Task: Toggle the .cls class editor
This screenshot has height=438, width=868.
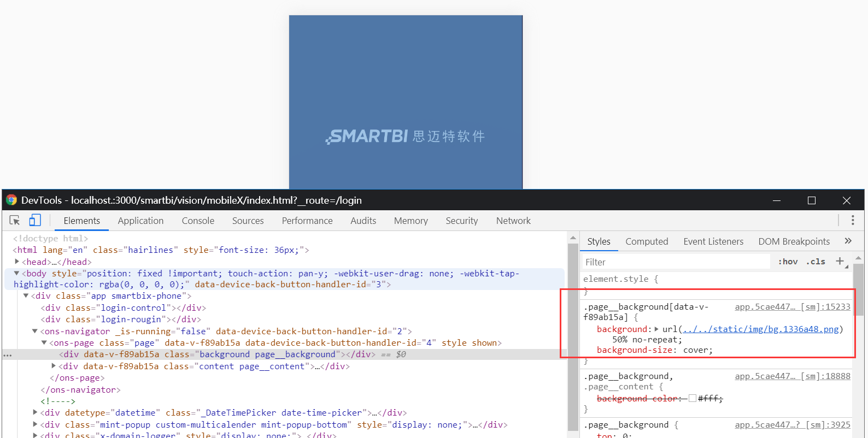Action: coord(816,262)
